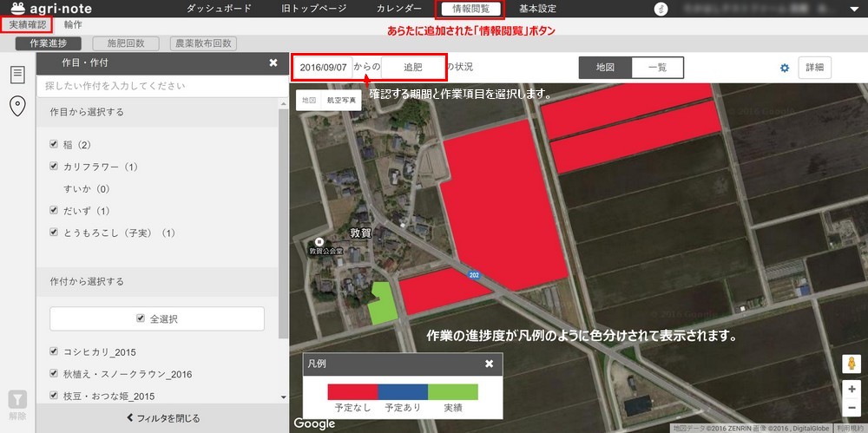The image size is (868, 433).
Task: Open Street View pegman icon
Action: tap(852, 364)
